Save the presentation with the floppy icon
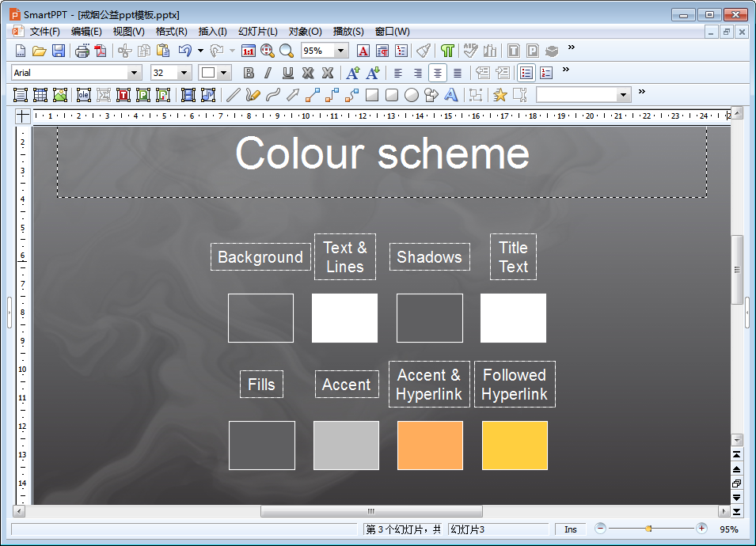This screenshot has width=756, height=546. click(x=59, y=51)
